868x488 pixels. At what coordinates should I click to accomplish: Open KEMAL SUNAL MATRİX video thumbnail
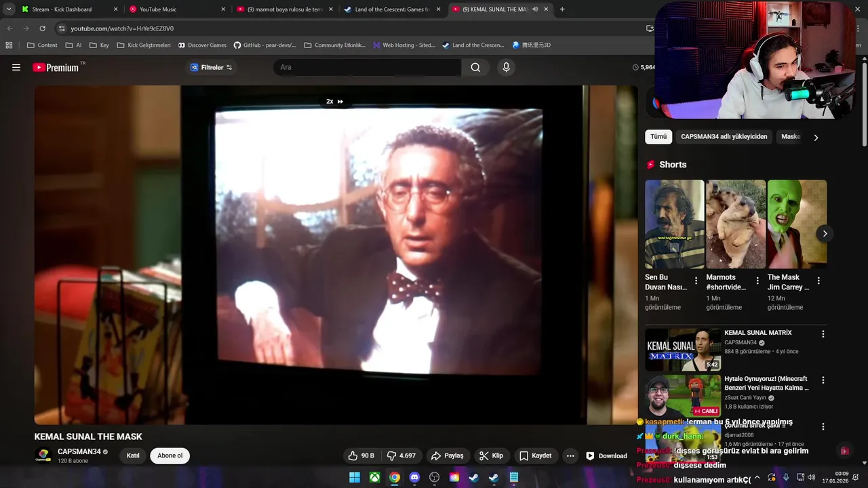click(682, 350)
